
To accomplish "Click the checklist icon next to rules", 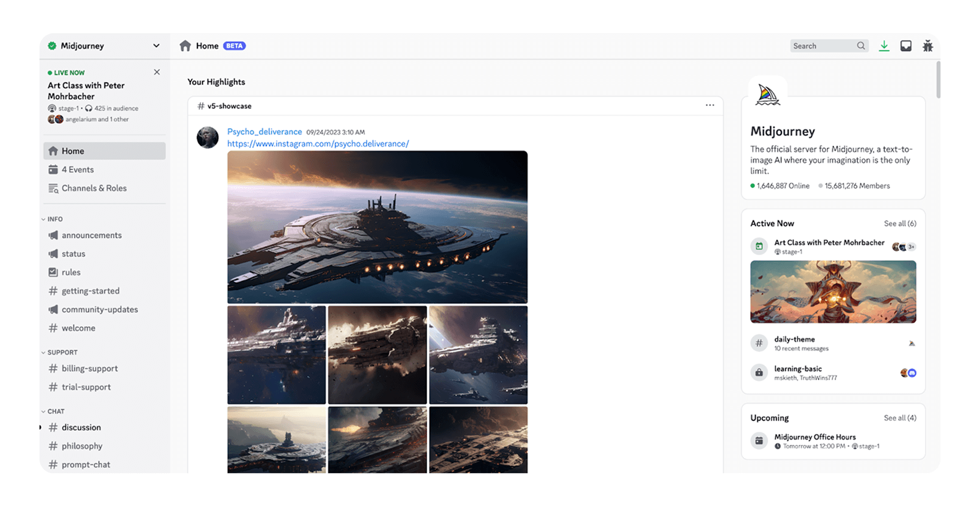I will [x=53, y=272].
